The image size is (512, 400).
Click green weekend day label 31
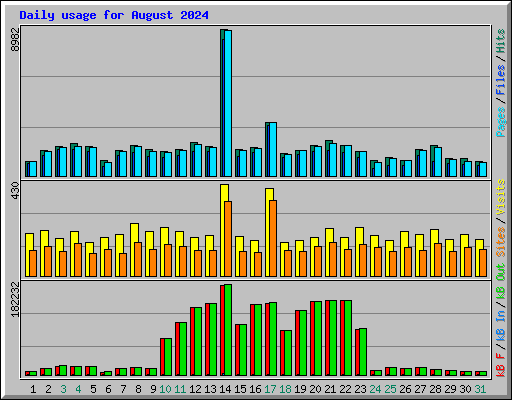[480, 389]
